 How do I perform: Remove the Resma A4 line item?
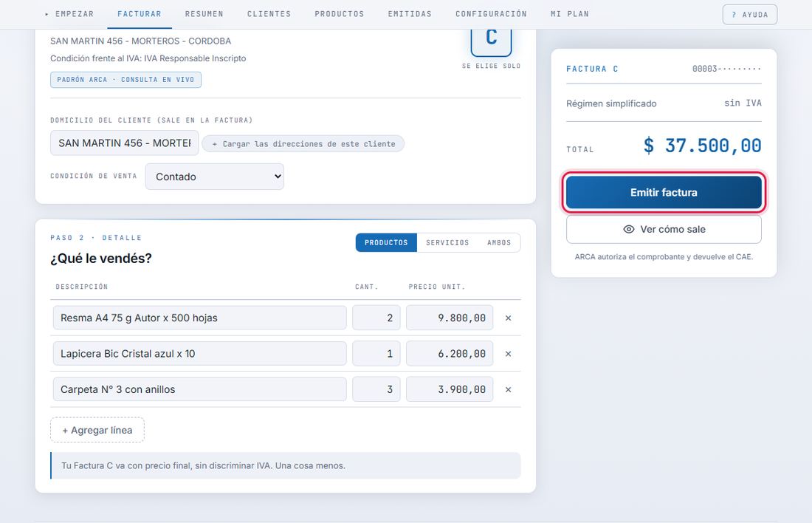(508, 318)
